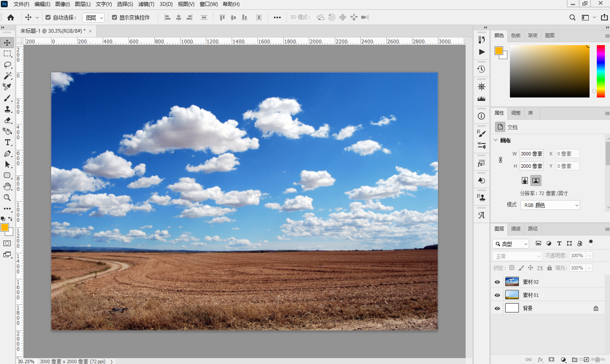610x364 pixels.
Task: Open the Character panel icon
Action: (x=481, y=215)
